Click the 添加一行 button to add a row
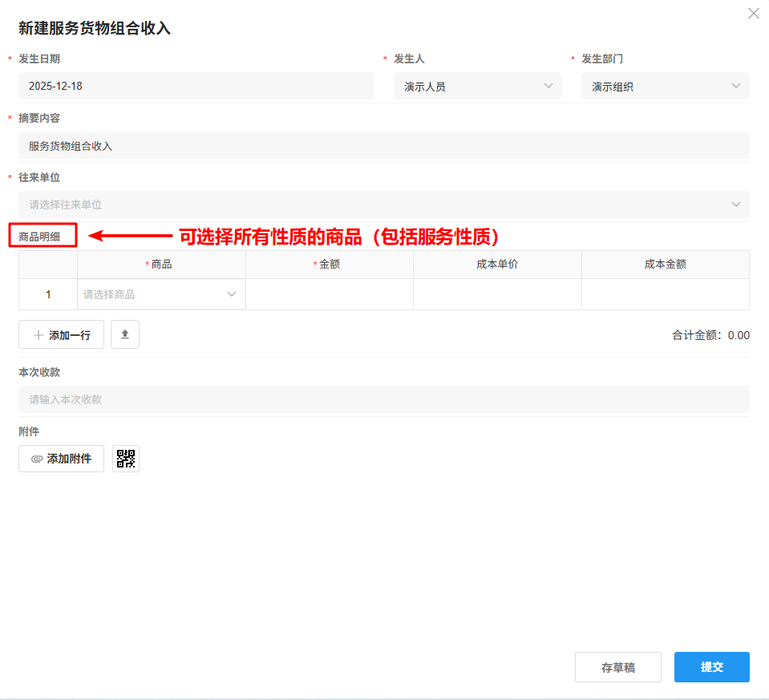 (x=61, y=334)
